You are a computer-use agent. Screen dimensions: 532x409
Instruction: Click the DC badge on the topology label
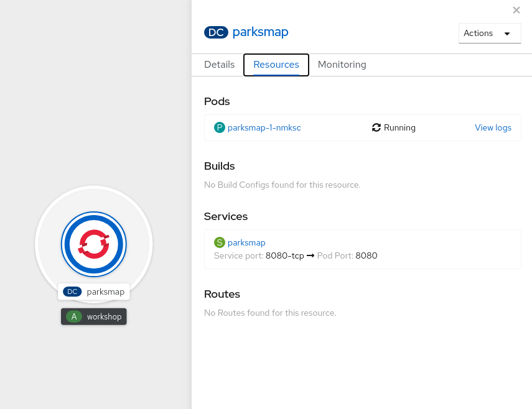pos(72,292)
